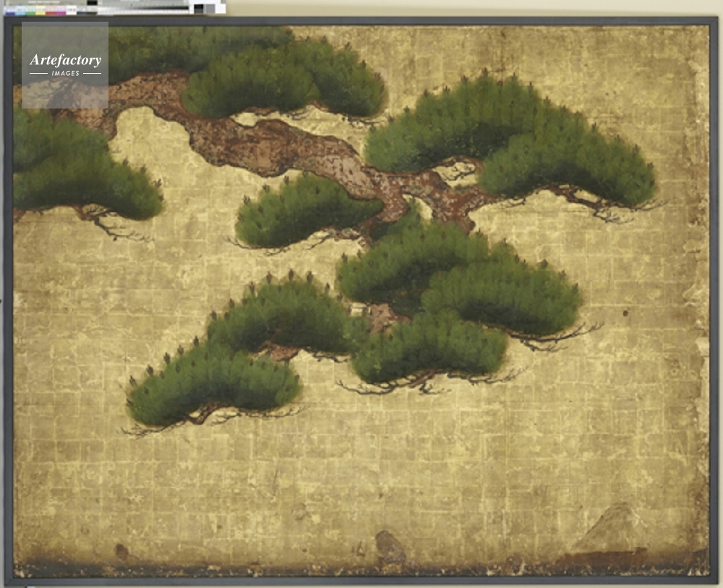Click the painting's dark bottom frame edge
The image size is (723, 588).
coord(361,581)
